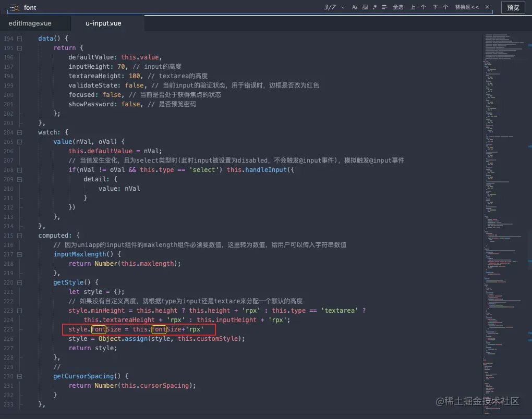The width and height of the screenshot is (532, 419).
Task: Close the search bar with the X icon
Action: [x=487, y=7]
